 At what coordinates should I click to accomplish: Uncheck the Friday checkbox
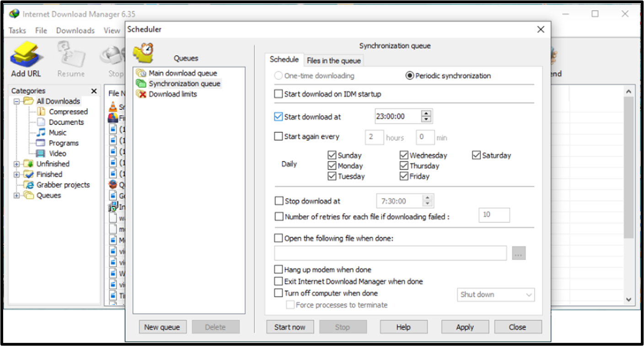click(x=404, y=176)
